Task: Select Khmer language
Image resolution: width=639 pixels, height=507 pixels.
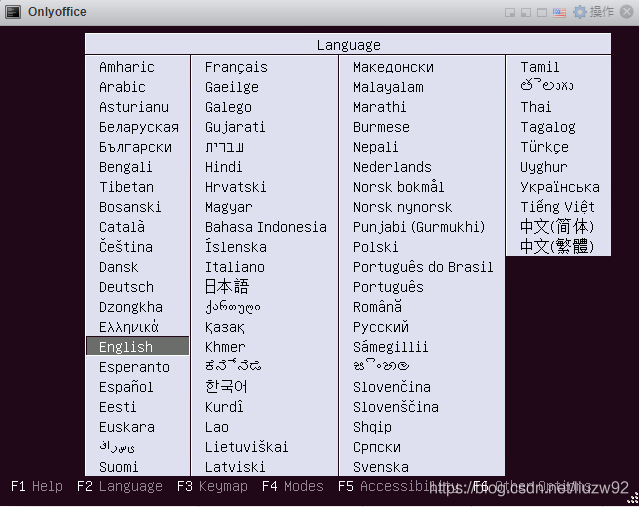Action: tap(225, 347)
